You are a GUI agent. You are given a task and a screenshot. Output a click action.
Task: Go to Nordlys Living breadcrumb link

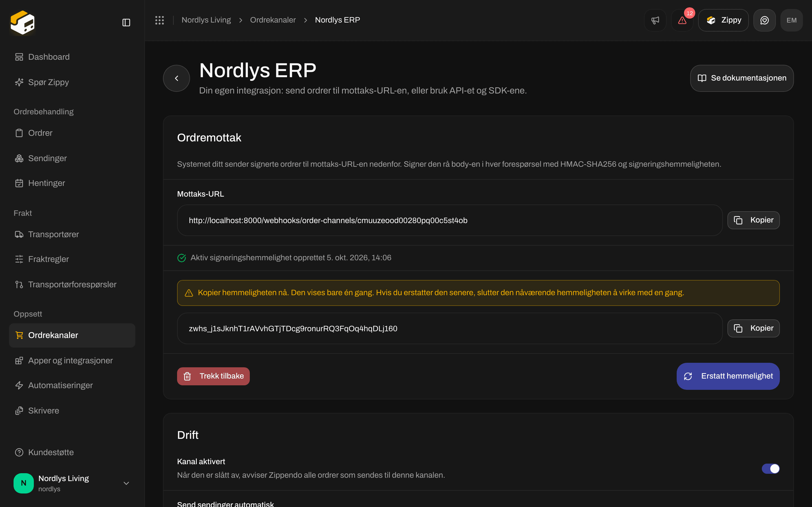point(206,20)
